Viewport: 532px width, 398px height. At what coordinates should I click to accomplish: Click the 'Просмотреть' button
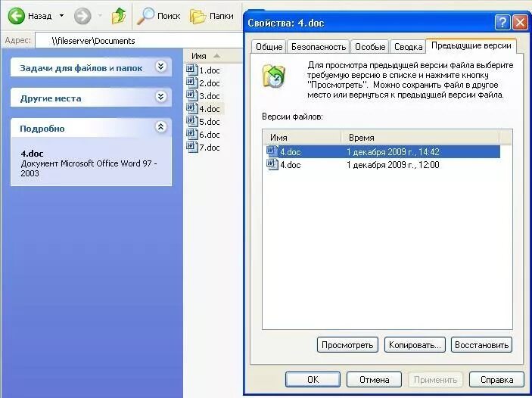(x=347, y=345)
